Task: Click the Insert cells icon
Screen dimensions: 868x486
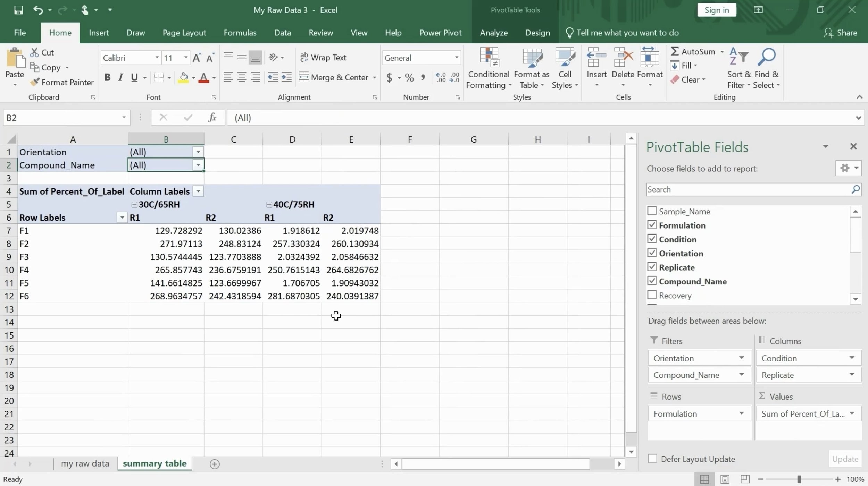Action: coord(596,58)
